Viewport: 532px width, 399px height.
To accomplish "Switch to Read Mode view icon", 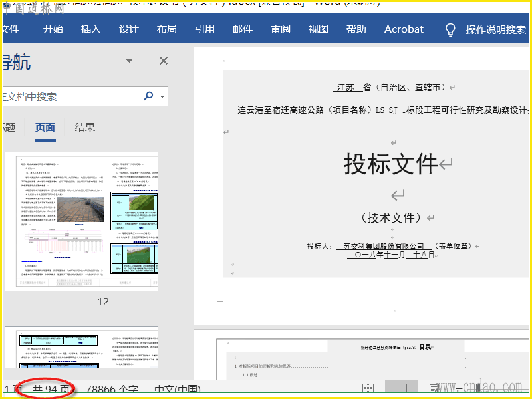I will tap(368, 388).
